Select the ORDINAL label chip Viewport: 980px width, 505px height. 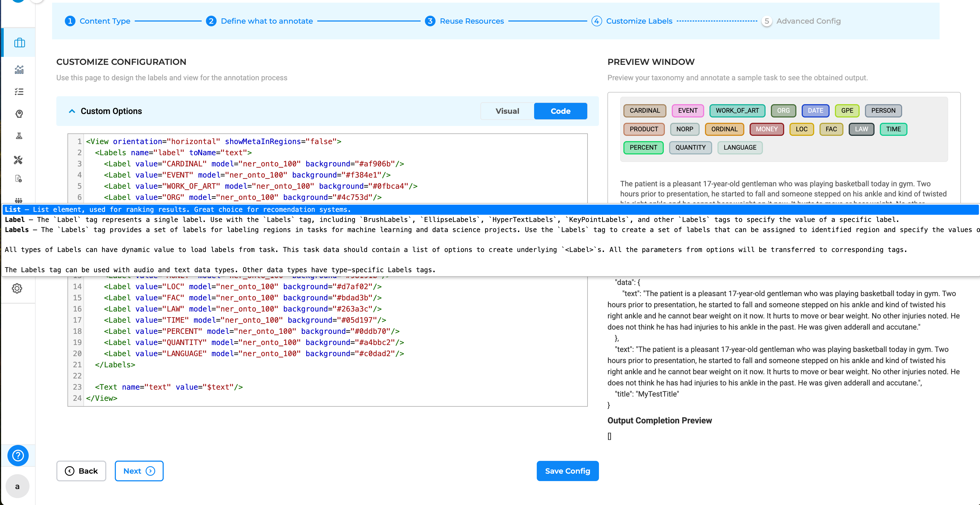(x=724, y=129)
